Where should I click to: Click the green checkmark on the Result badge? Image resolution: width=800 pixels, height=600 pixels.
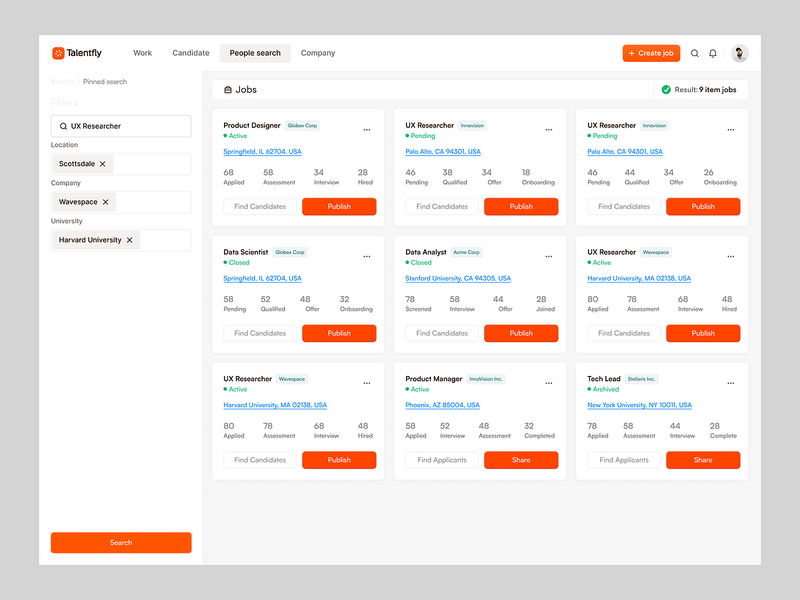click(x=666, y=89)
